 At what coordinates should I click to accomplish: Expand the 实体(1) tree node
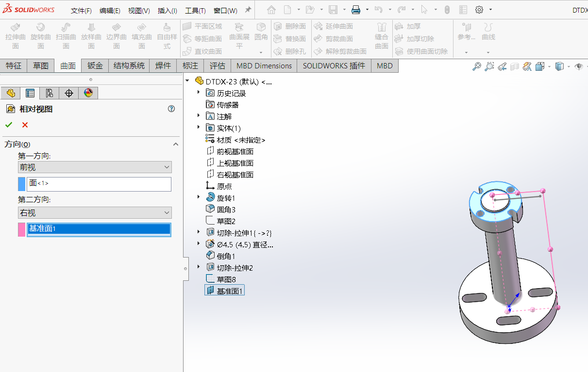[198, 128]
